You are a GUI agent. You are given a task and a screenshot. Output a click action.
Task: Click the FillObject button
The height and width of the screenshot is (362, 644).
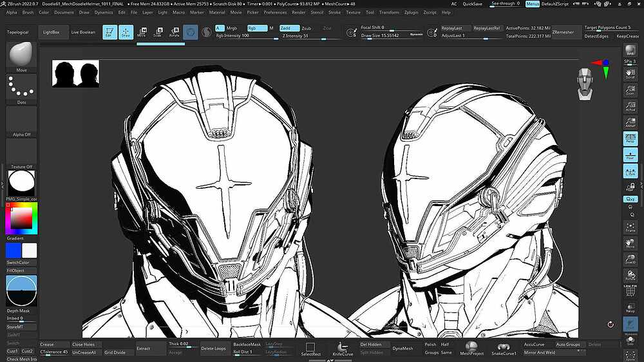click(21, 271)
